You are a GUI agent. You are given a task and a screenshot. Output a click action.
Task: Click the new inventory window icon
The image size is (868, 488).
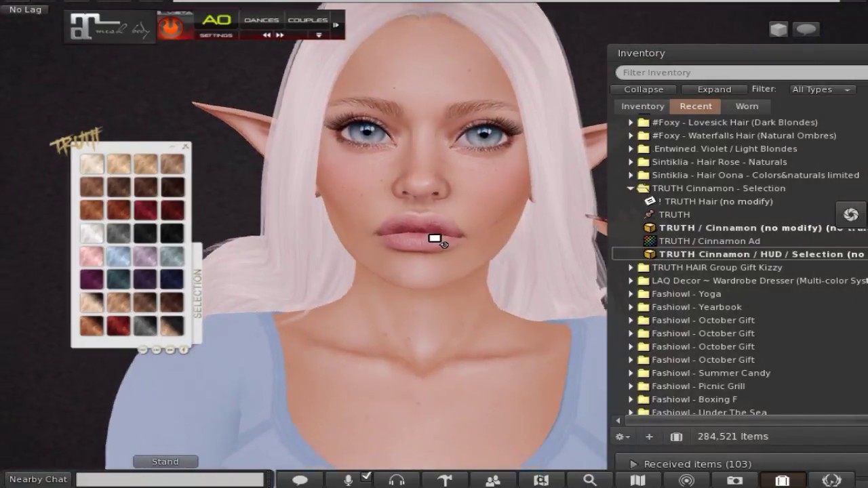coord(676,437)
